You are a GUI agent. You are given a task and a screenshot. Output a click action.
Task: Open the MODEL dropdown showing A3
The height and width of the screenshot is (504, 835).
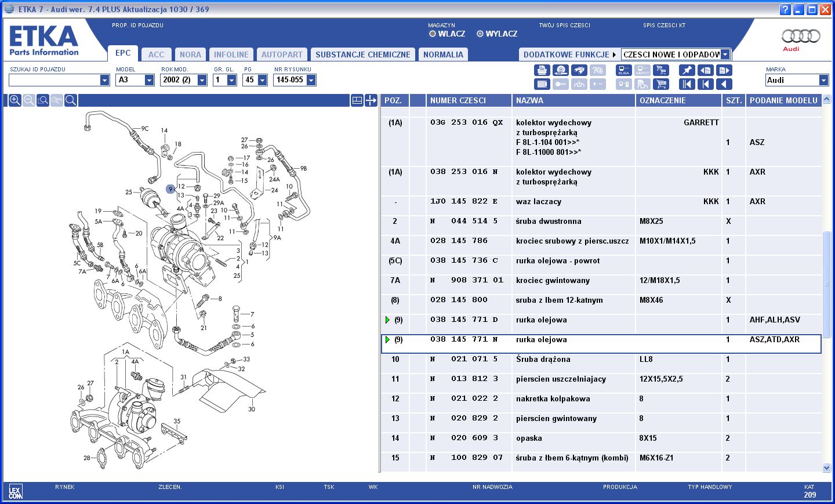(x=149, y=80)
